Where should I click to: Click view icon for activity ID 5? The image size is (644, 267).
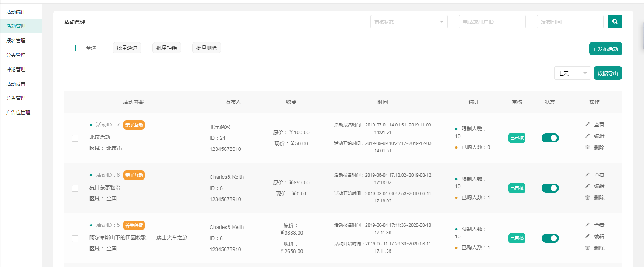click(x=588, y=225)
